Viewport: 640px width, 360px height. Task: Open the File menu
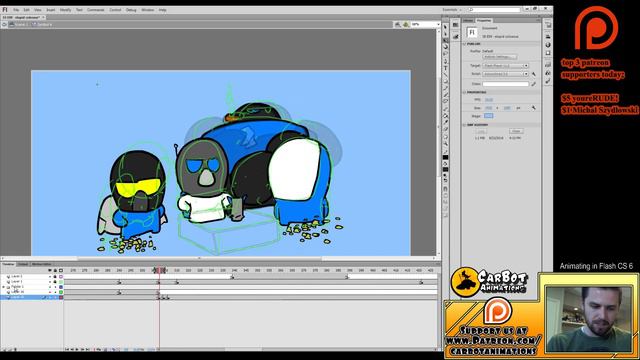point(16,10)
